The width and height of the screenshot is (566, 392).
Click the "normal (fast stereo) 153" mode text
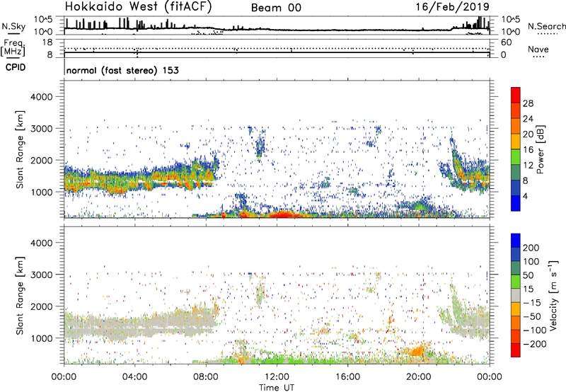tap(122, 70)
